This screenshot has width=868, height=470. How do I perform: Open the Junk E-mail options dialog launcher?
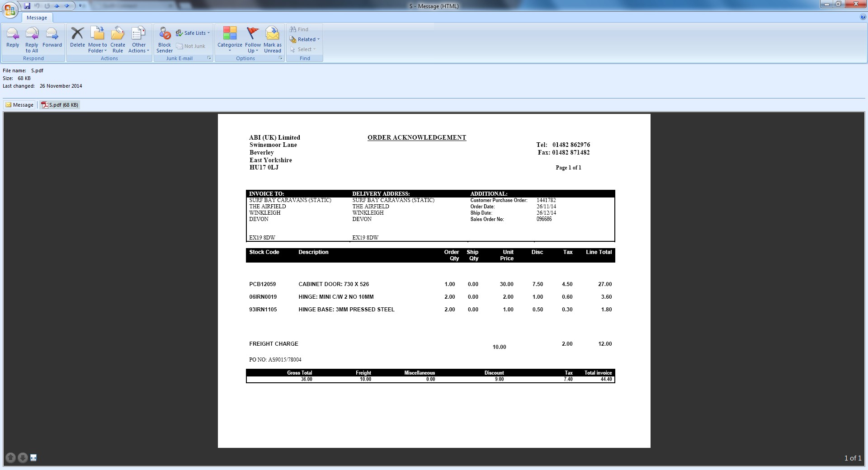(209, 58)
